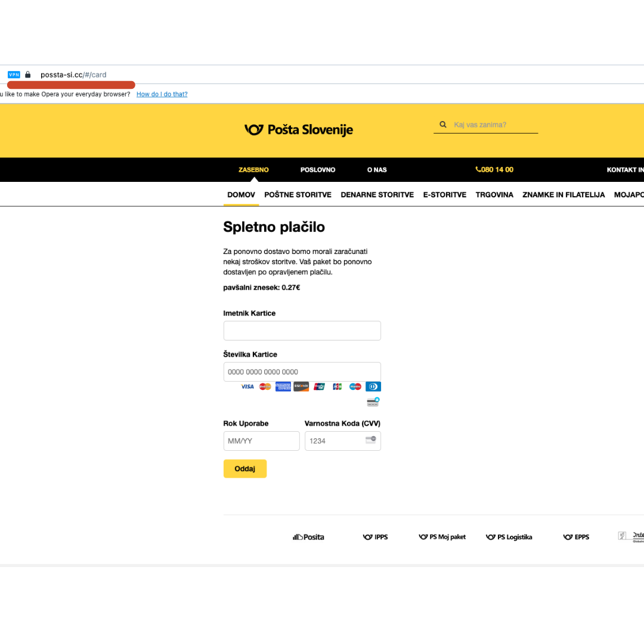Open the TRGOVINA menu
This screenshot has width=644, height=644.
(494, 194)
